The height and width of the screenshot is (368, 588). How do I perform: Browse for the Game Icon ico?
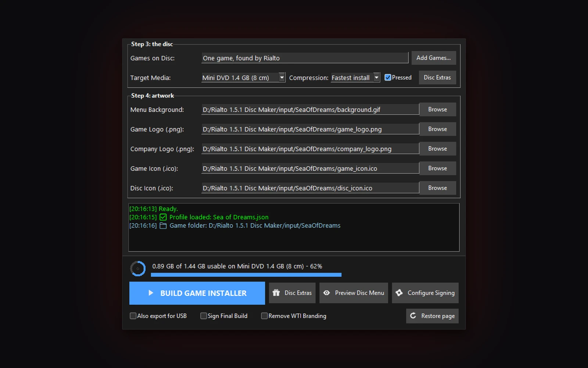(438, 168)
